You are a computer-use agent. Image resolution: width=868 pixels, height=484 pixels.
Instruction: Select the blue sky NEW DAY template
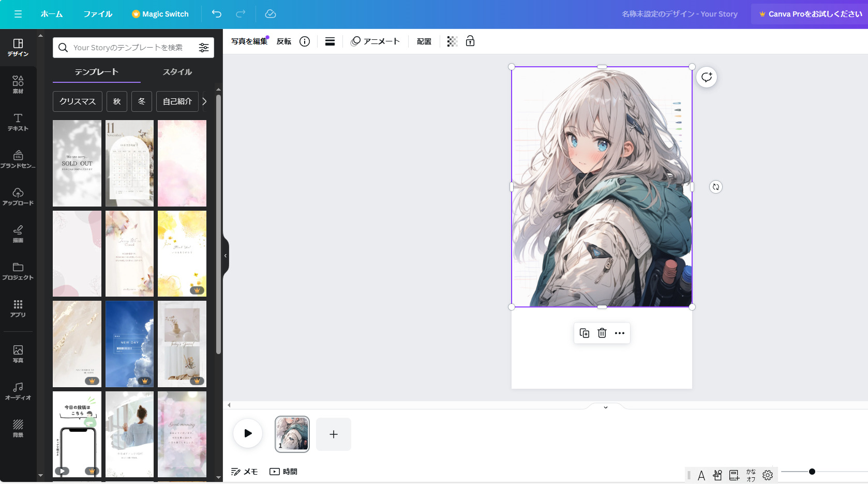pos(129,344)
